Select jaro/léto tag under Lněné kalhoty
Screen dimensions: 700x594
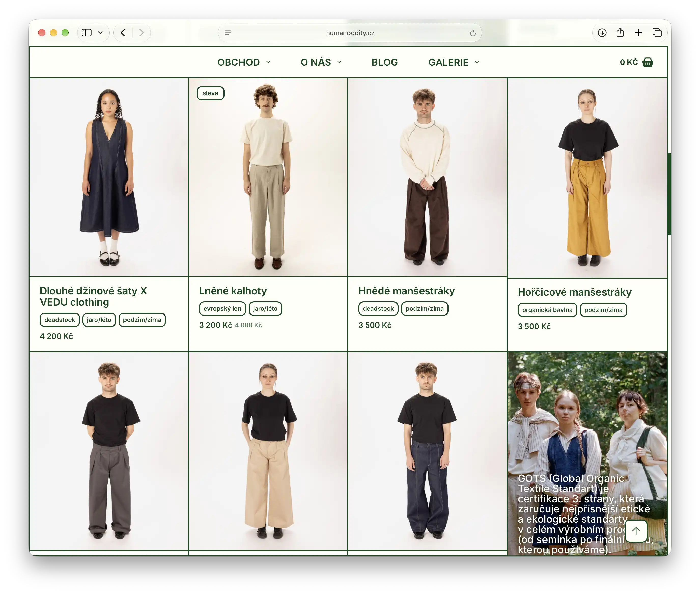(x=265, y=308)
